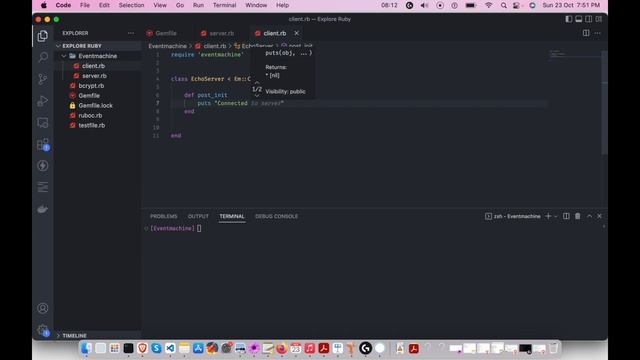Open the Terminal menu in menu bar
Viewport: 640px width, 360px height.
click(224, 5)
